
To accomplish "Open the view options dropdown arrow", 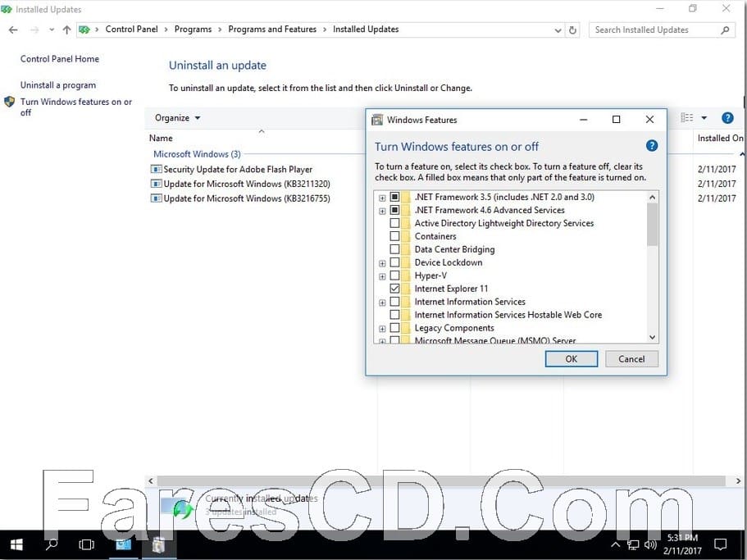I will [x=704, y=117].
